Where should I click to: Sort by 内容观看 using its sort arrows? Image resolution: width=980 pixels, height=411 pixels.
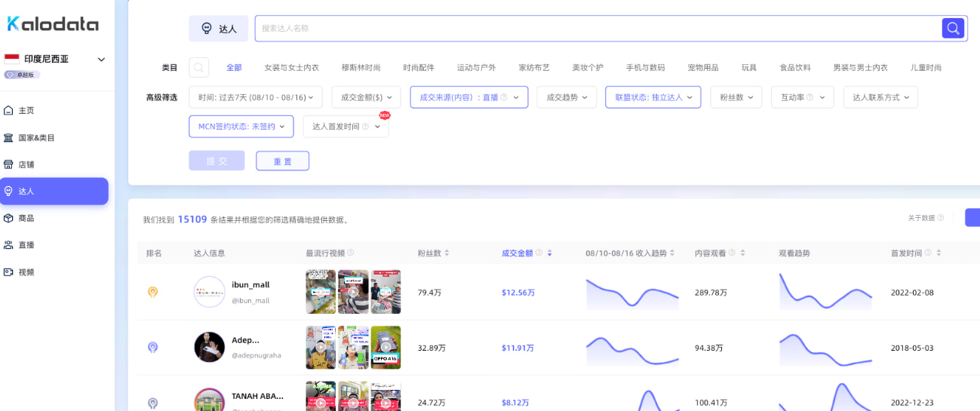tap(742, 253)
